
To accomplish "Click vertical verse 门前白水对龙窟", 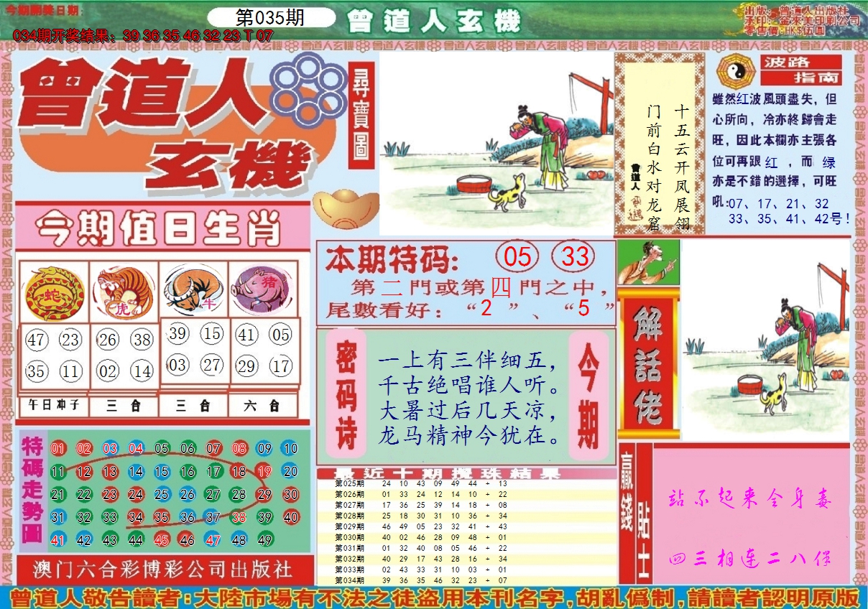I will (653, 167).
